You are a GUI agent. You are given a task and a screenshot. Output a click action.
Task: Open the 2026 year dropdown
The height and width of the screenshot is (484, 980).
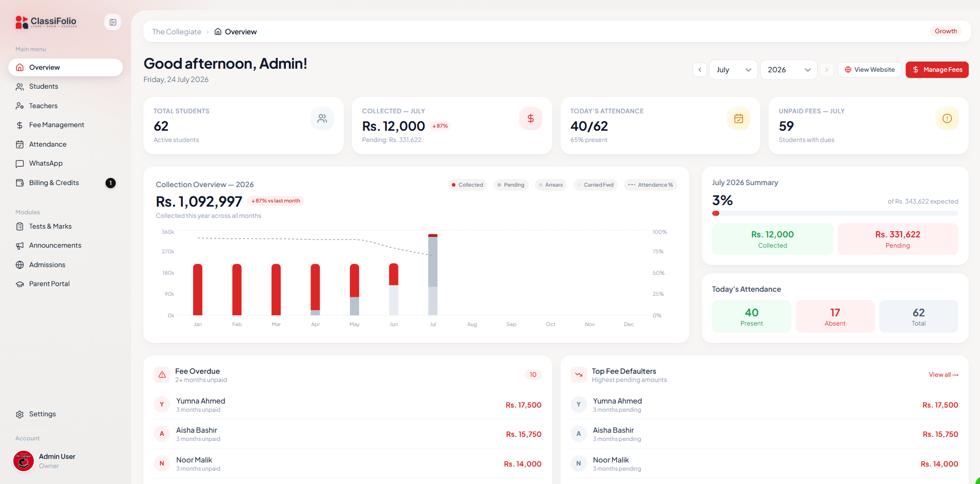click(789, 70)
